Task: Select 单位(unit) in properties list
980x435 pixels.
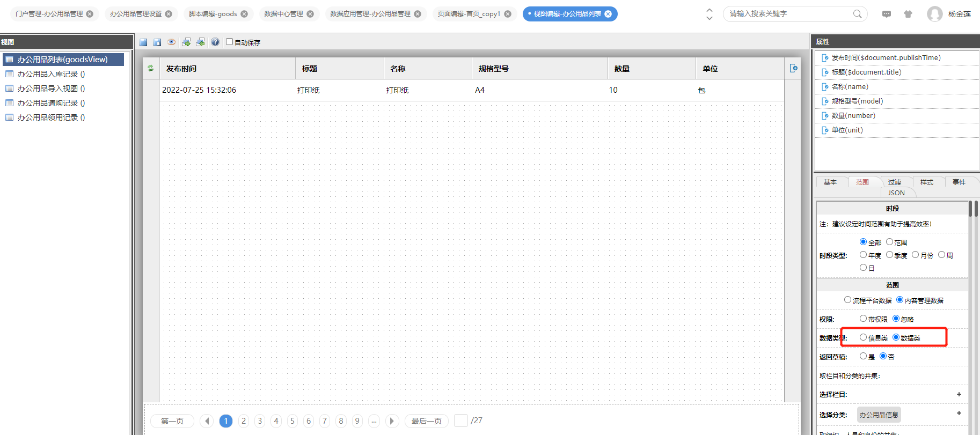Action: [897, 130]
